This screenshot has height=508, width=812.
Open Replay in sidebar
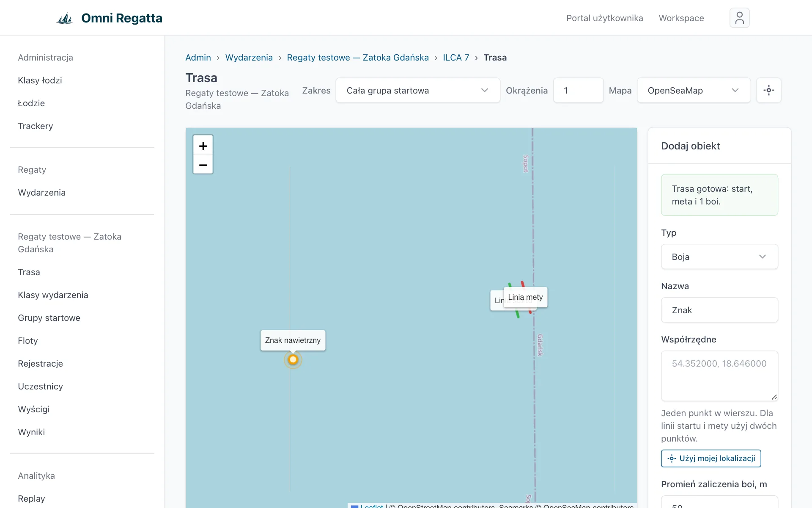[31, 499]
